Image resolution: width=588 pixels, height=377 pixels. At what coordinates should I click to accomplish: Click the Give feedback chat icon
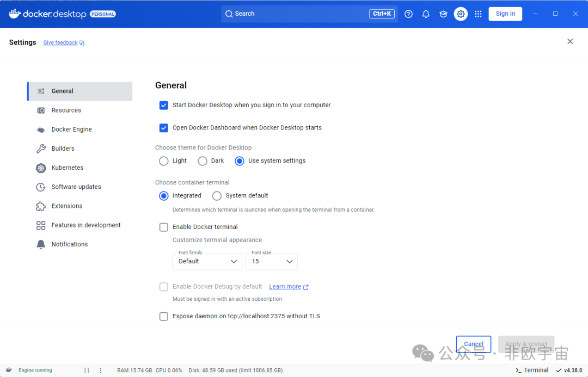[82, 43]
